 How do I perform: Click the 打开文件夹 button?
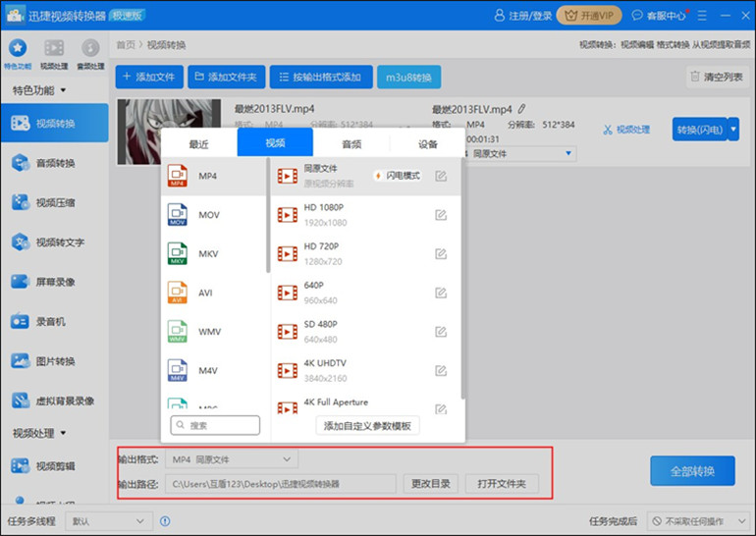502,483
